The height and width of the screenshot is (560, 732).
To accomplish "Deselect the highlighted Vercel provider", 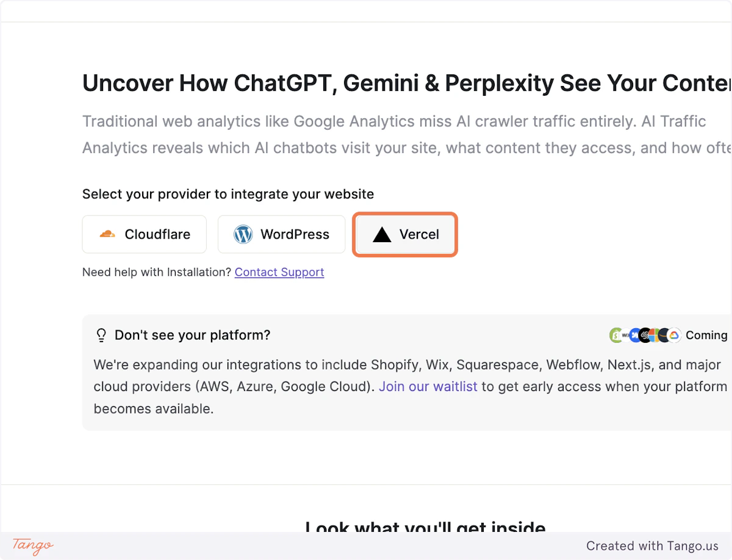I will tap(404, 234).
